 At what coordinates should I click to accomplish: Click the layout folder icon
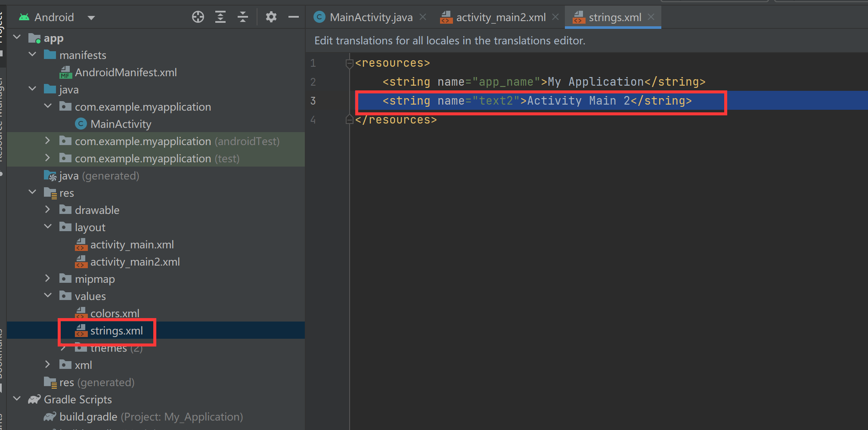[x=65, y=227]
